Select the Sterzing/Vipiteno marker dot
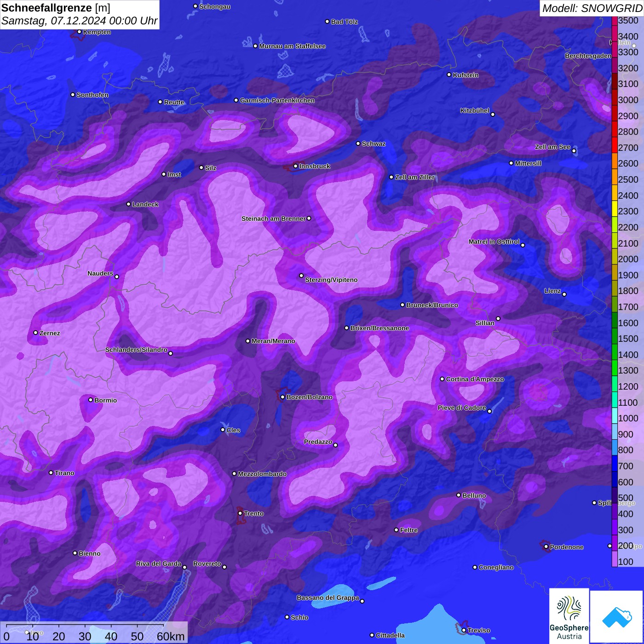The width and height of the screenshot is (644, 644). [x=302, y=276]
